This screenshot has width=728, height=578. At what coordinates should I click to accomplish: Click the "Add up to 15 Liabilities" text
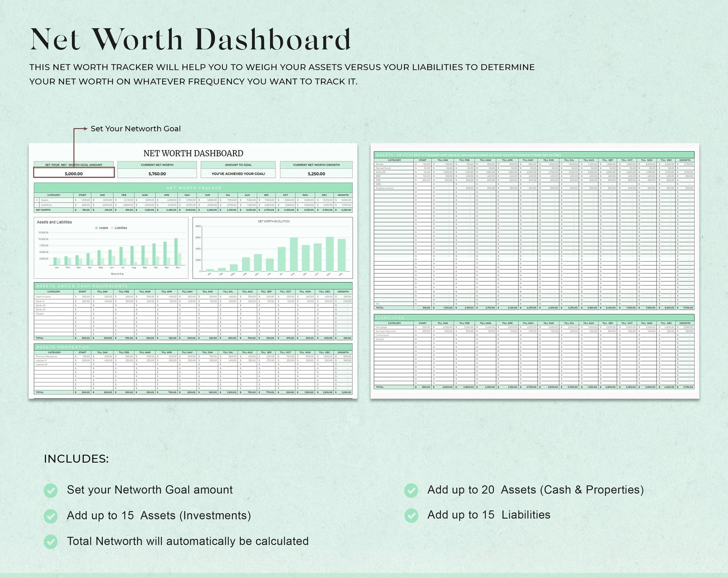coord(489,515)
